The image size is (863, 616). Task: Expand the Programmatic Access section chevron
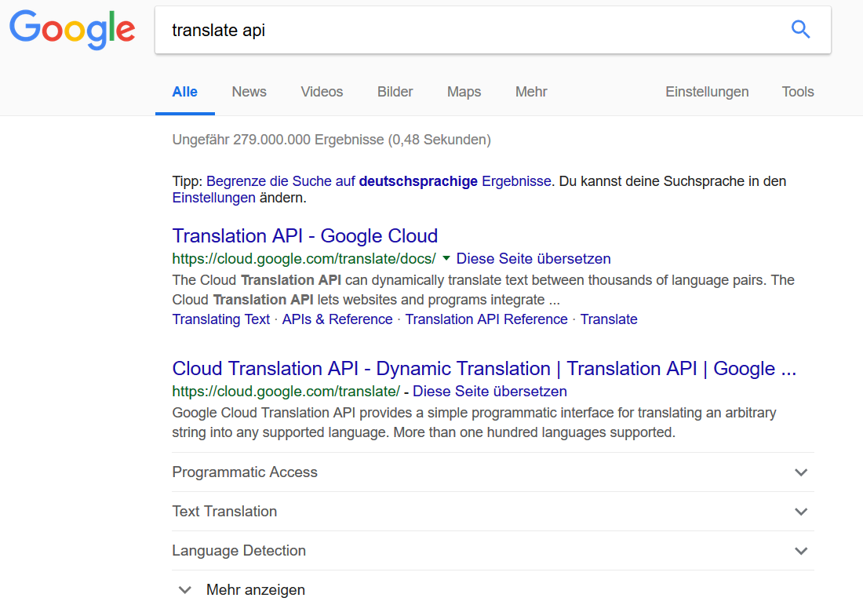pos(801,472)
